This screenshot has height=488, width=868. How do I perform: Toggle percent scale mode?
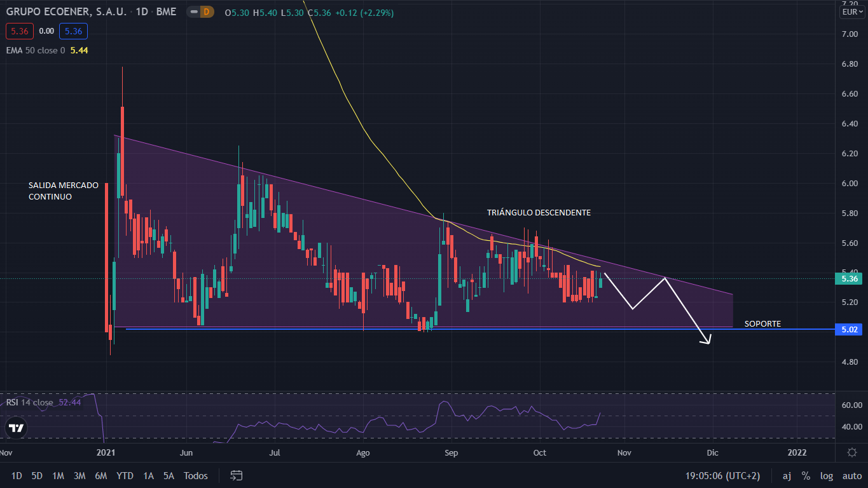coord(806,475)
